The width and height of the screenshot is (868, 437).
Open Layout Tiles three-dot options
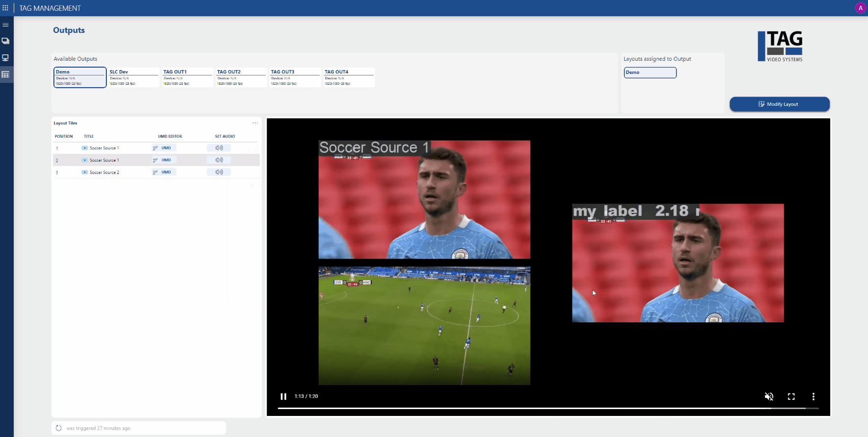click(255, 123)
